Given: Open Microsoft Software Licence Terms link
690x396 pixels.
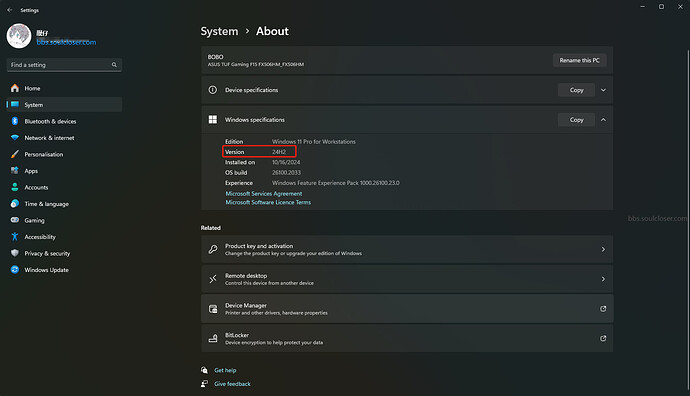Looking at the screenshot, I should (x=268, y=202).
